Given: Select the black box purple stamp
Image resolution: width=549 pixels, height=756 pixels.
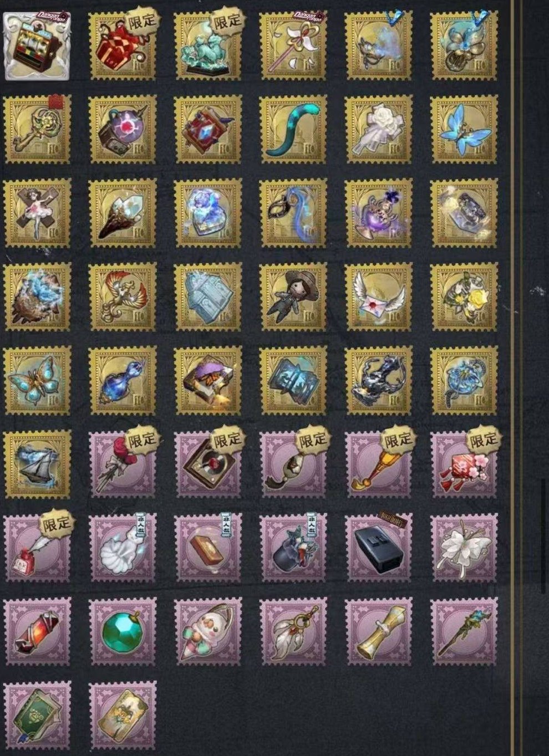Looking at the screenshot, I should [x=379, y=547].
